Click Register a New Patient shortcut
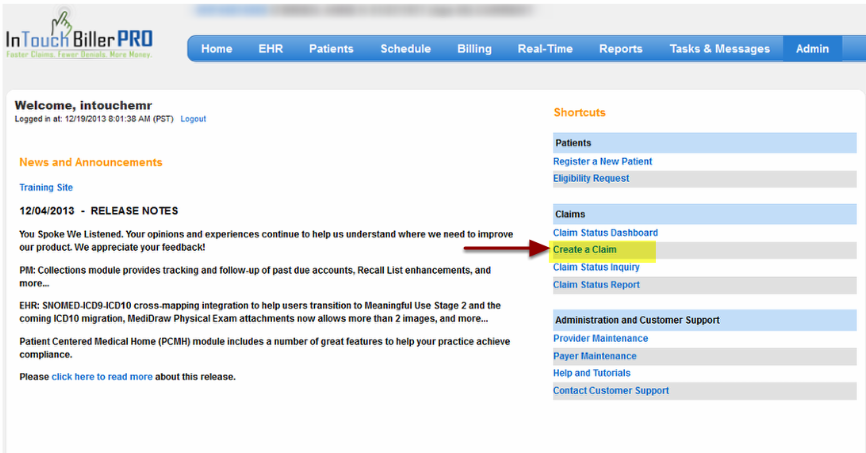The image size is (866, 453). click(602, 162)
